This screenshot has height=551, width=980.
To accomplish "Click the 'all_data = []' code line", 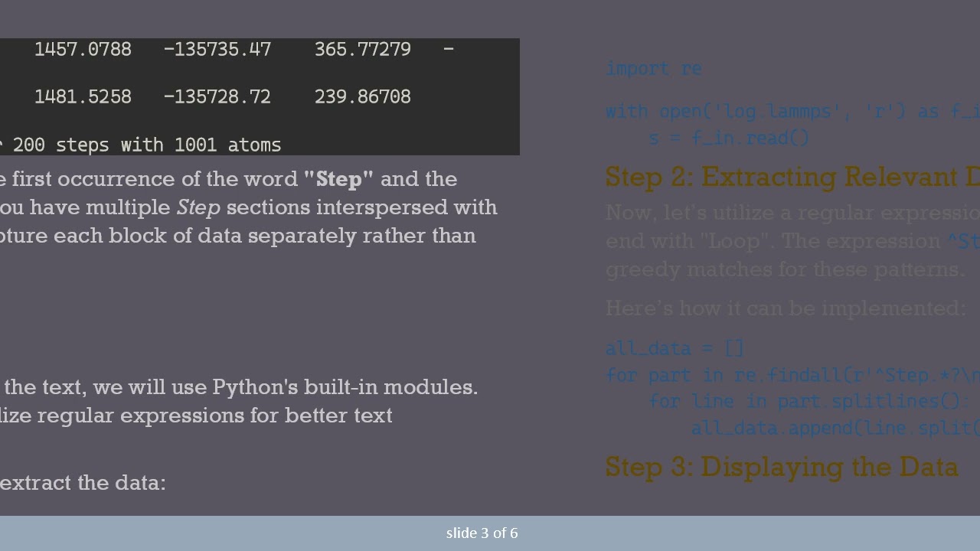I will (675, 348).
